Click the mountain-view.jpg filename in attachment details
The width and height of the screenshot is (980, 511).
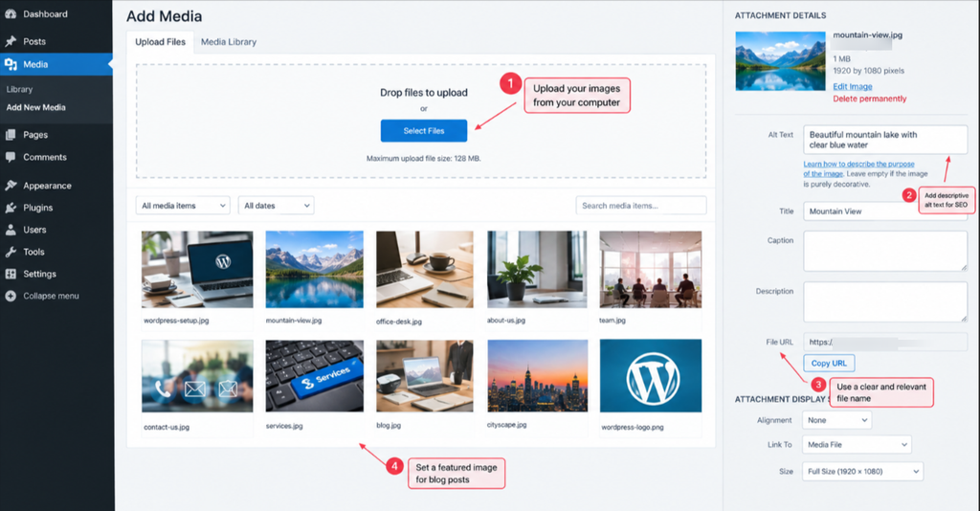867,35
